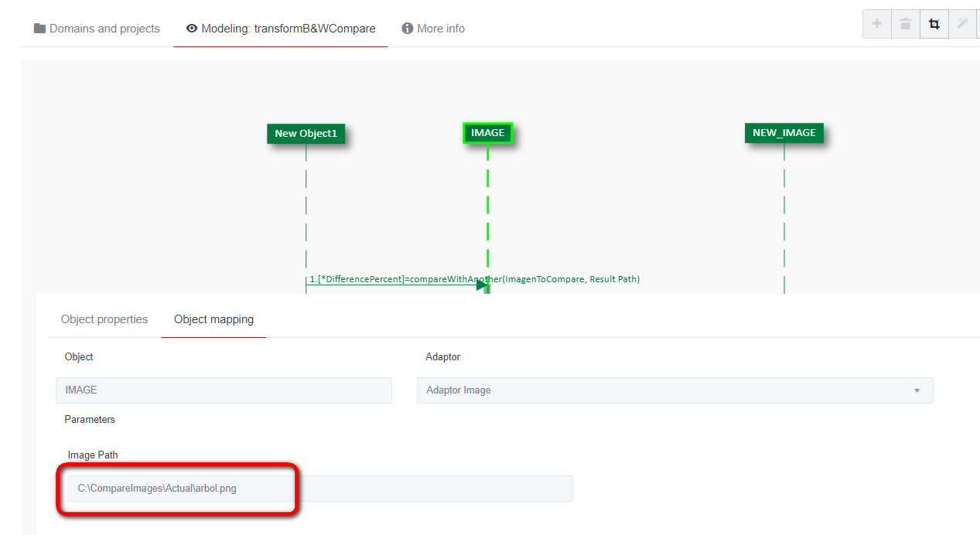980x535 pixels.
Task: Click the compareWithAnother message label
Action: [x=474, y=279]
